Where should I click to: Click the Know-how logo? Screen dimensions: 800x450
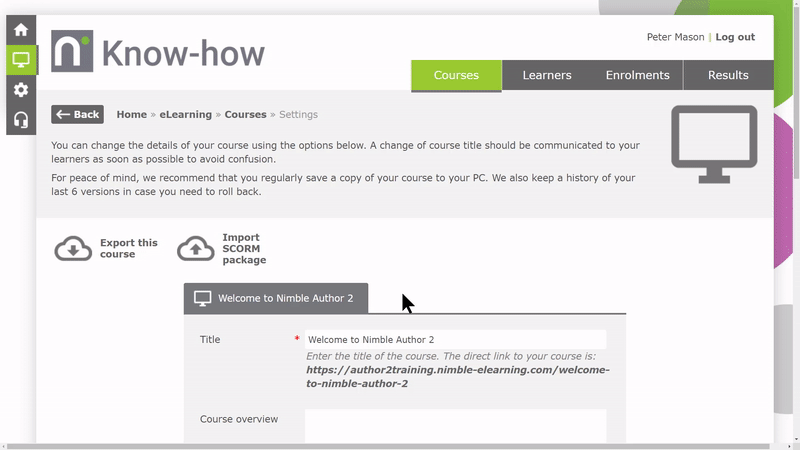(x=158, y=52)
